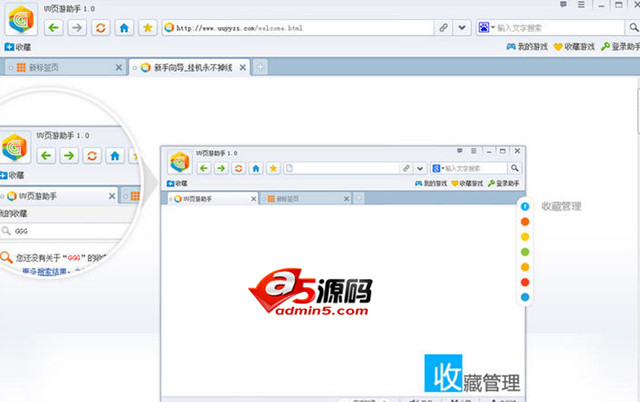640x402 pixels.
Task: Click the magnifier search icon beside the main search box
Action: (x=633, y=28)
